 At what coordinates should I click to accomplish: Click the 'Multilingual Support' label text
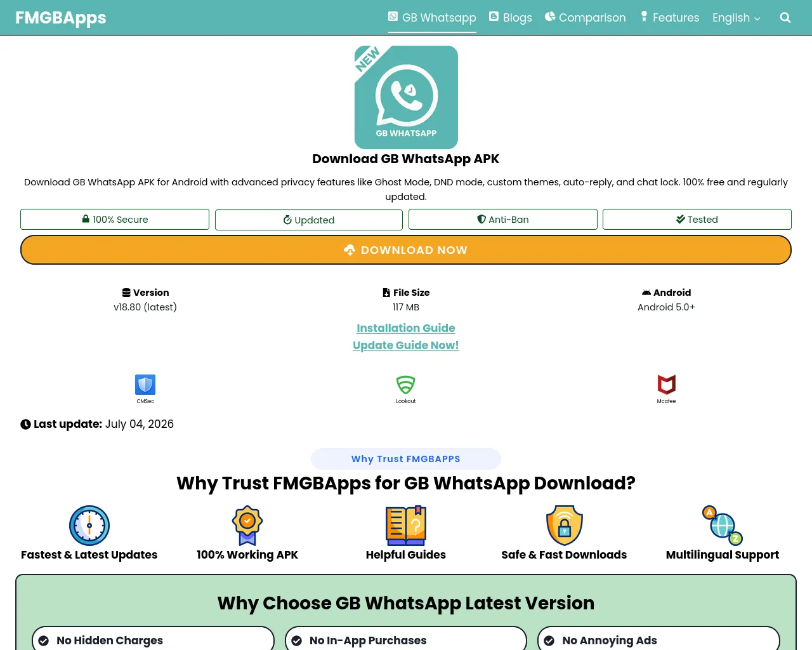coord(723,555)
